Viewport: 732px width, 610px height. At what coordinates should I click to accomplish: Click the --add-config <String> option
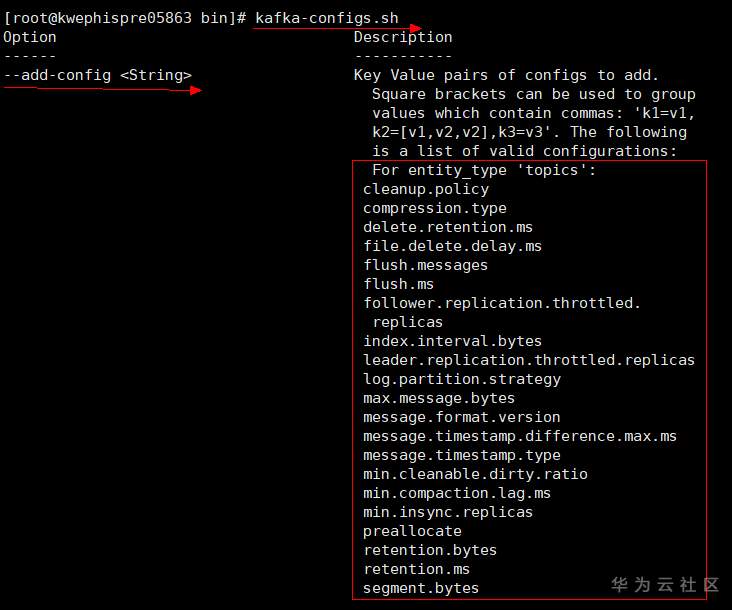[x=98, y=75]
